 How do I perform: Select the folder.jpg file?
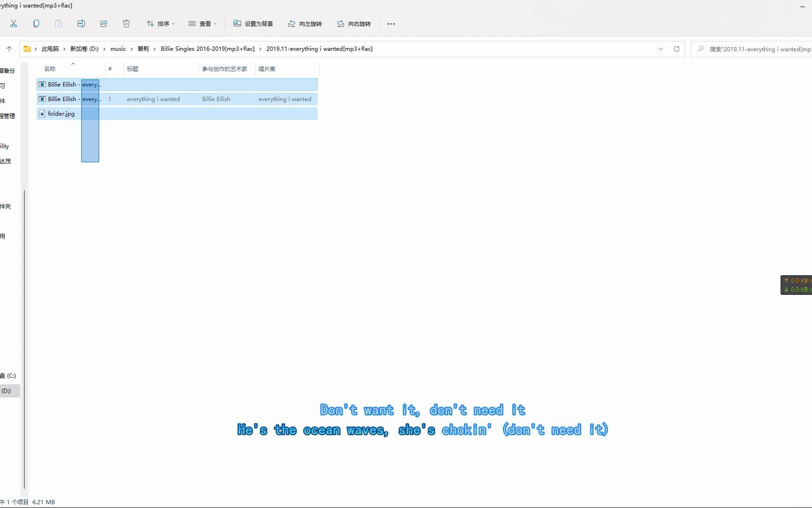(x=177, y=114)
